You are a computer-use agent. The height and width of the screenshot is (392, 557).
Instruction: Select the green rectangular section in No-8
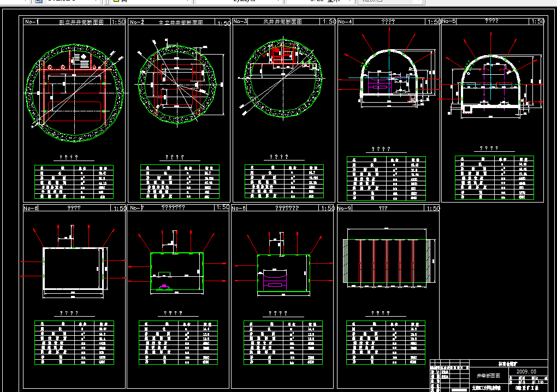coord(283,273)
